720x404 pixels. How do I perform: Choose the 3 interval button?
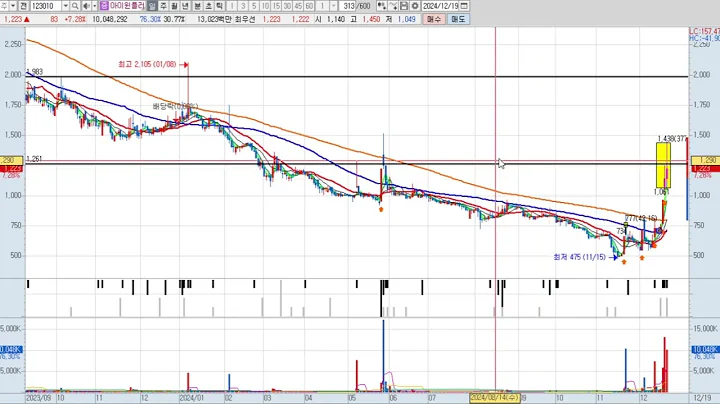[243, 6]
